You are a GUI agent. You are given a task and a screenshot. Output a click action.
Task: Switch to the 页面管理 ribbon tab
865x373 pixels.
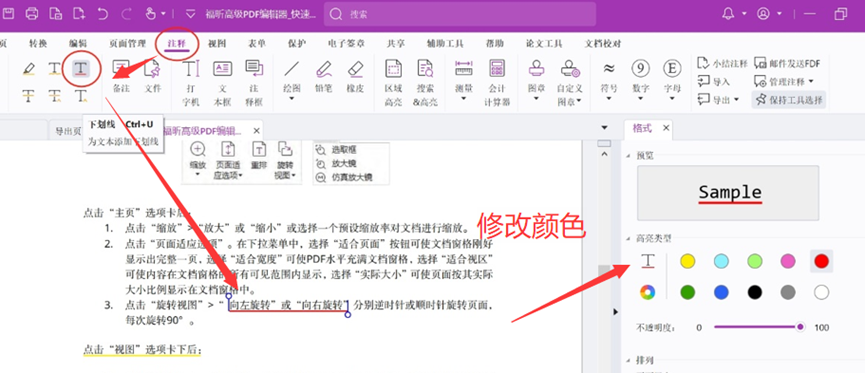(x=127, y=44)
